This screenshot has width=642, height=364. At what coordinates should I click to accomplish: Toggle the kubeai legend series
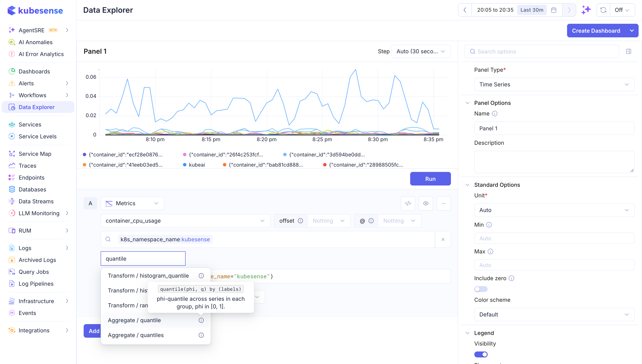pos(194,165)
